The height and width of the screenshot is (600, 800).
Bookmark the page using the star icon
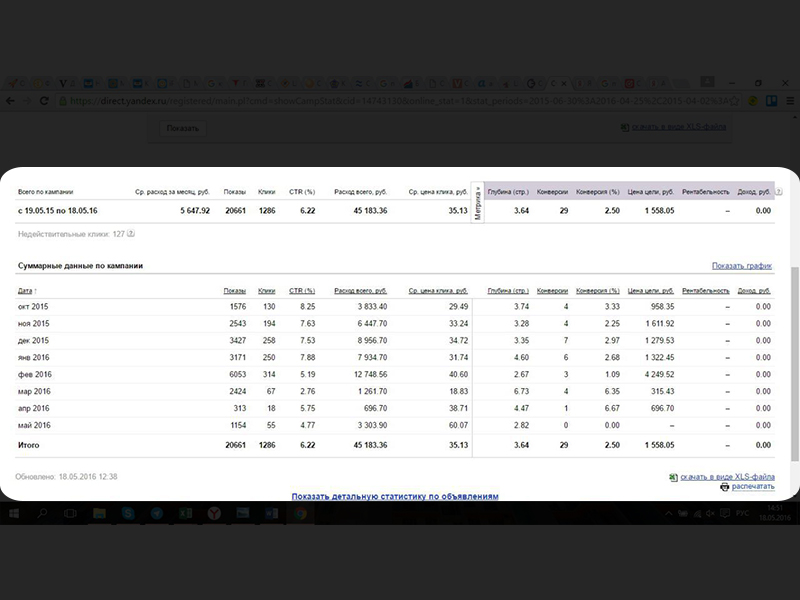(735, 101)
